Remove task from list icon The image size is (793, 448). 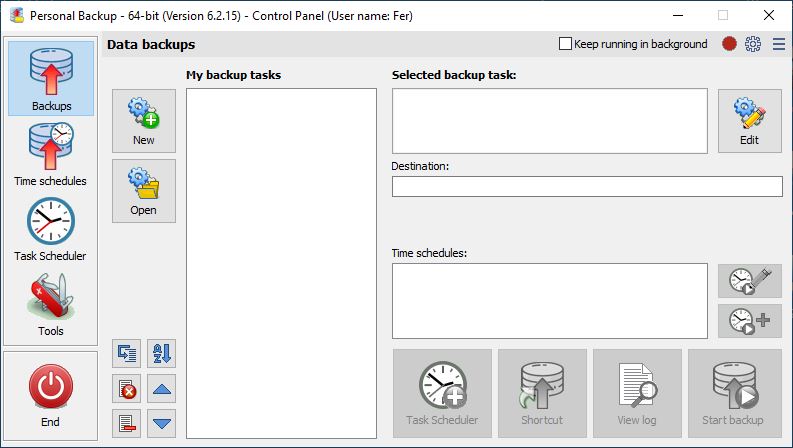point(126,424)
